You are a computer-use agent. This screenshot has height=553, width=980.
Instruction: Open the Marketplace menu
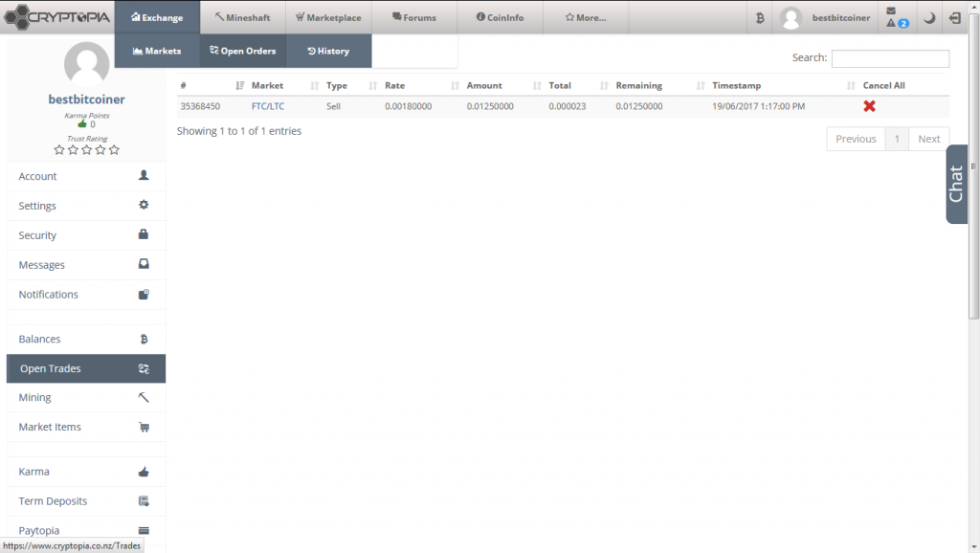pyautogui.click(x=329, y=17)
